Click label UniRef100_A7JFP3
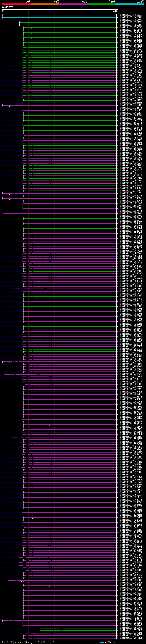The height and width of the screenshot is (644, 146). pyautogui.click(x=131, y=37)
